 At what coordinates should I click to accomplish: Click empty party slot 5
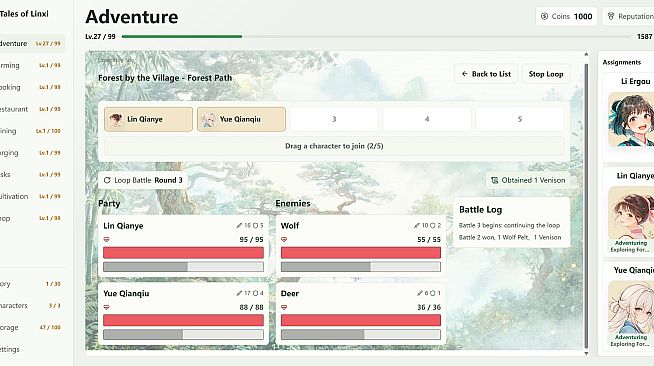[x=520, y=119]
